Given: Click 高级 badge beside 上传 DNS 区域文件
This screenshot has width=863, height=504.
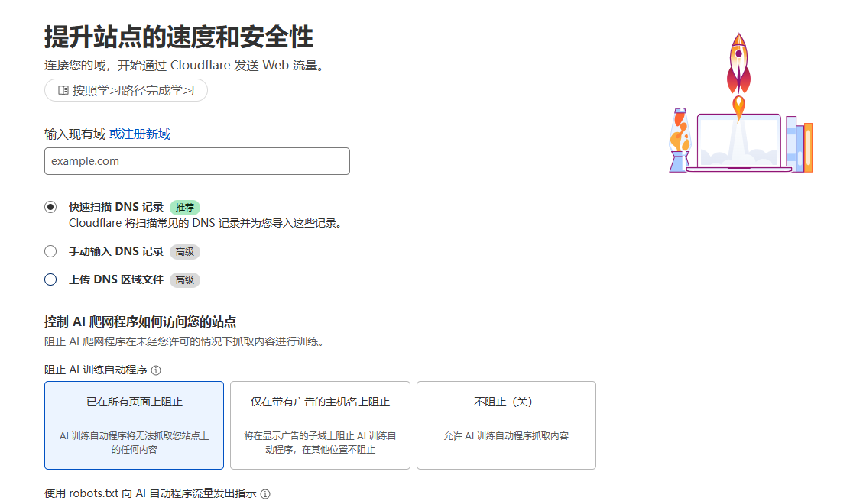Looking at the screenshot, I should pos(185,280).
